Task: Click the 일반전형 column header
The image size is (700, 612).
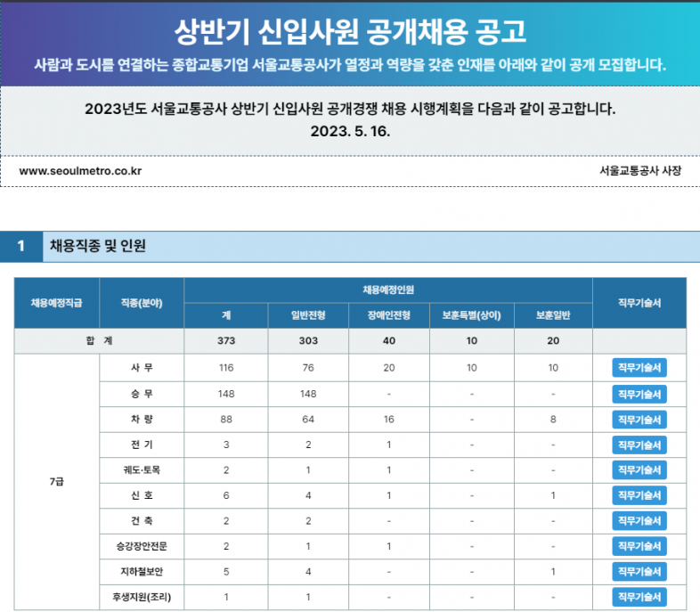Action: [x=308, y=315]
